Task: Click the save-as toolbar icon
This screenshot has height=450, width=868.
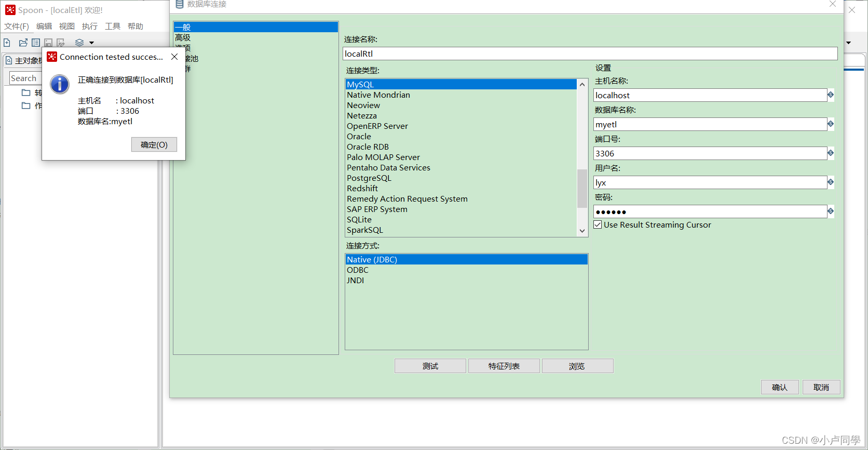Action: coord(61,43)
